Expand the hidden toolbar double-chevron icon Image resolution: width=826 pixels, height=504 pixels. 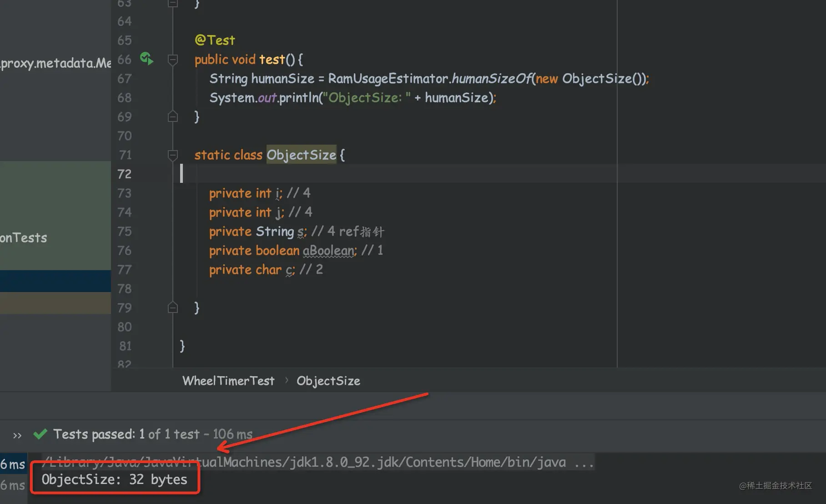[x=17, y=435]
